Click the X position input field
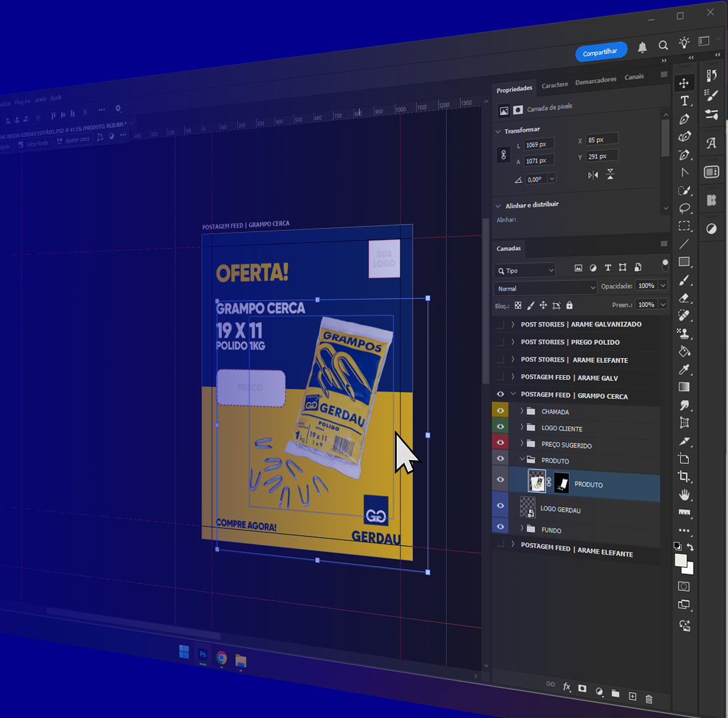The image size is (728, 718). (602, 140)
